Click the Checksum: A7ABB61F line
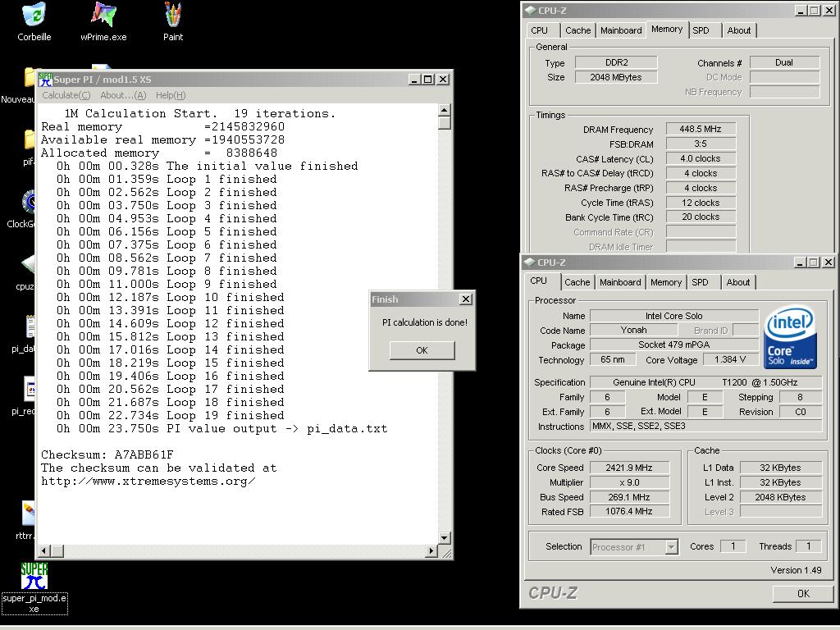The height and width of the screenshot is (630, 840). pos(107,454)
